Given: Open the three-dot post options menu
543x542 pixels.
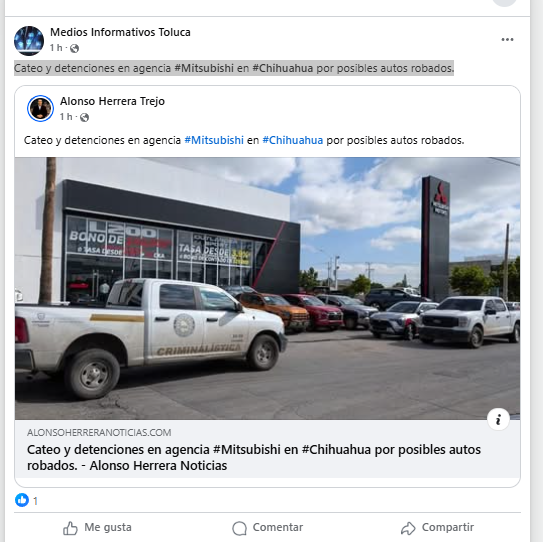Looking at the screenshot, I should (x=507, y=39).
